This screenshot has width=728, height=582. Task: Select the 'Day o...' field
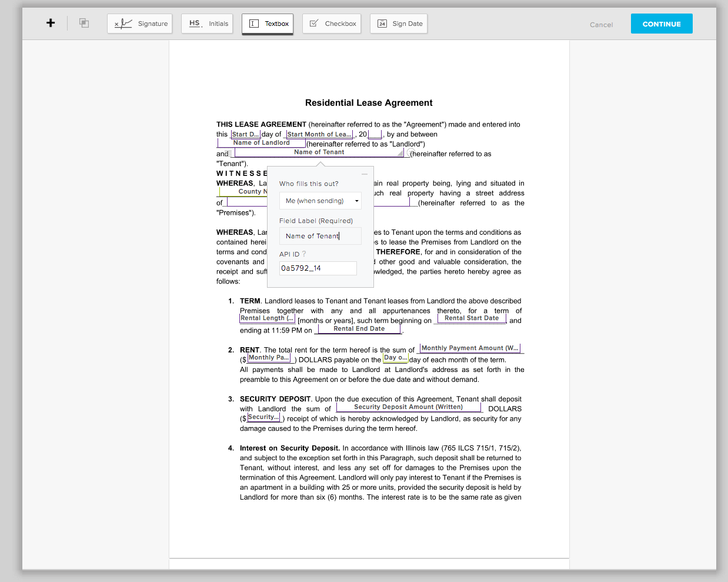point(395,358)
